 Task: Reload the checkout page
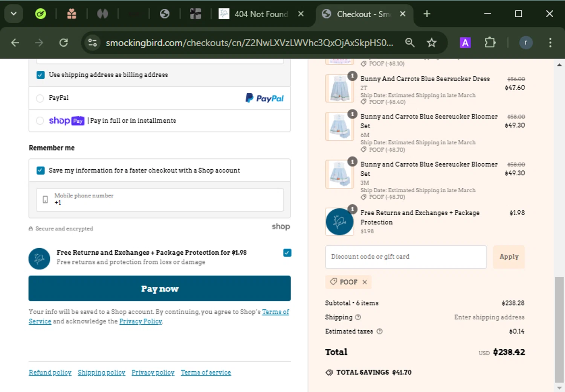click(64, 43)
